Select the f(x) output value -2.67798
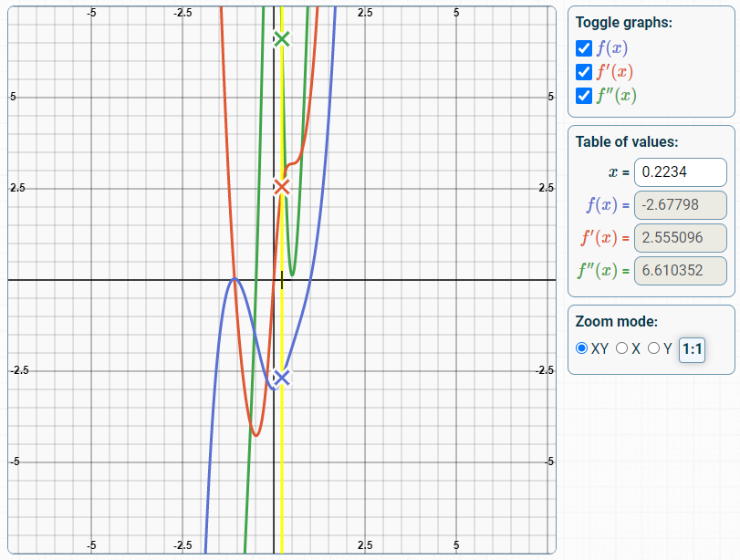Screen dimensions: 740x560 (681, 205)
